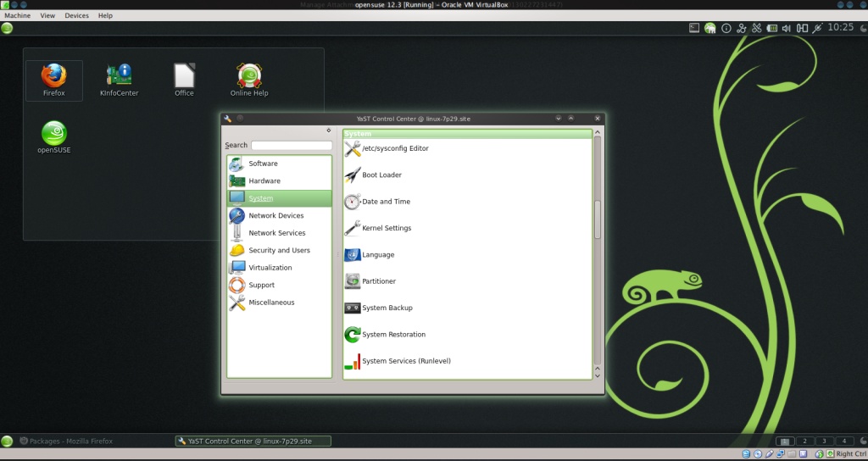Click the volume speaker tray icon
Image resolution: width=868 pixels, height=461 pixels.
click(786, 28)
